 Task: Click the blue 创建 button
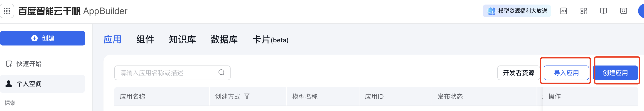pos(42,38)
